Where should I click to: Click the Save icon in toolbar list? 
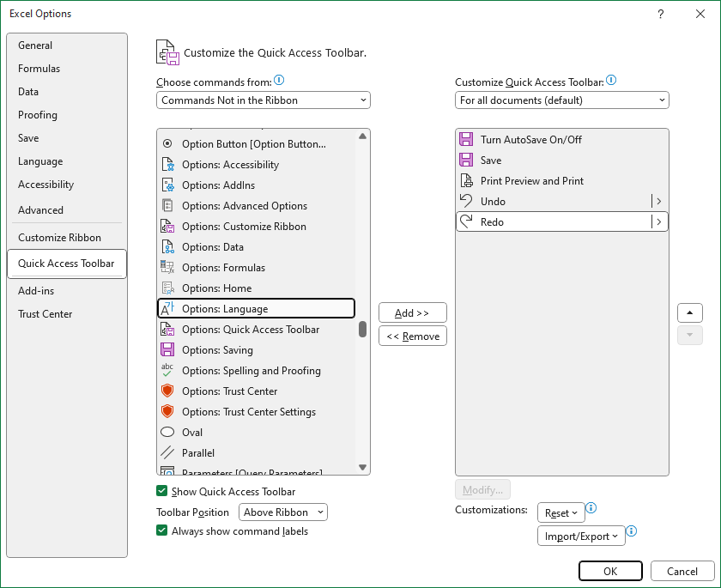click(x=466, y=160)
